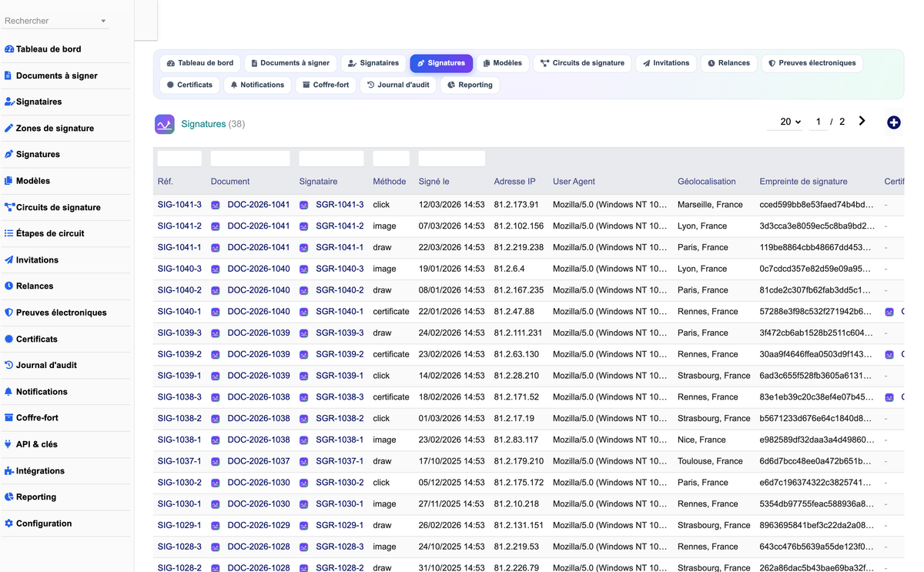Open the Invitations tab

pos(666,63)
